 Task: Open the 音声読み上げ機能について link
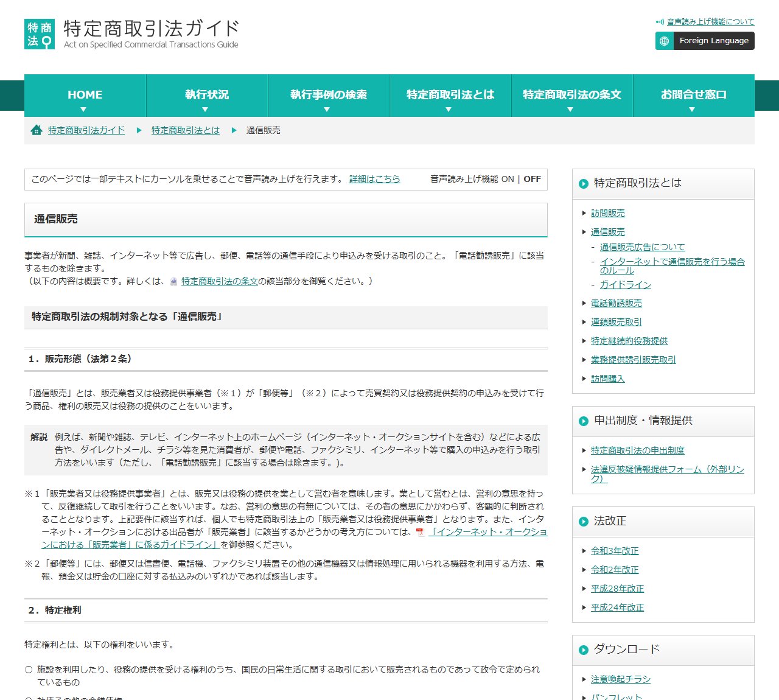point(710,22)
